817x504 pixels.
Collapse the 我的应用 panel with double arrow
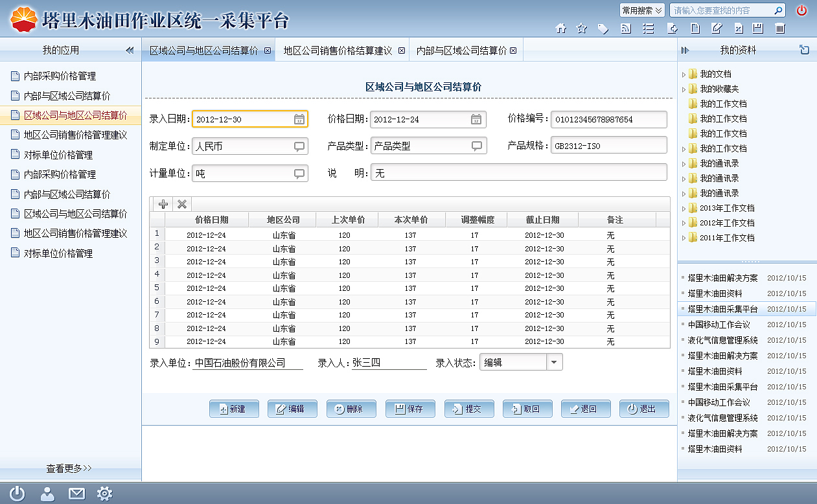click(x=130, y=50)
